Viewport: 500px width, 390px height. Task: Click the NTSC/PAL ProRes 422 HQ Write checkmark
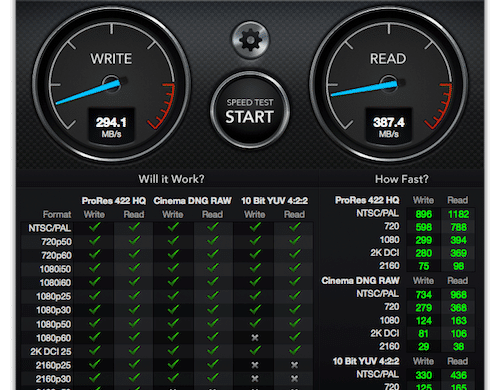pyautogui.click(x=95, y=227)
